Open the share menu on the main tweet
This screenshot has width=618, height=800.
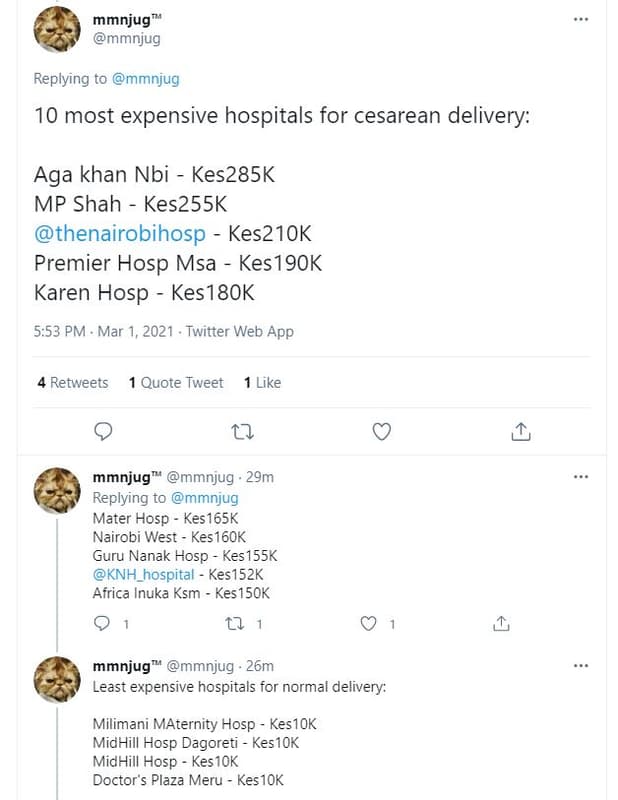pyautogui.click(x=520, y=431)
